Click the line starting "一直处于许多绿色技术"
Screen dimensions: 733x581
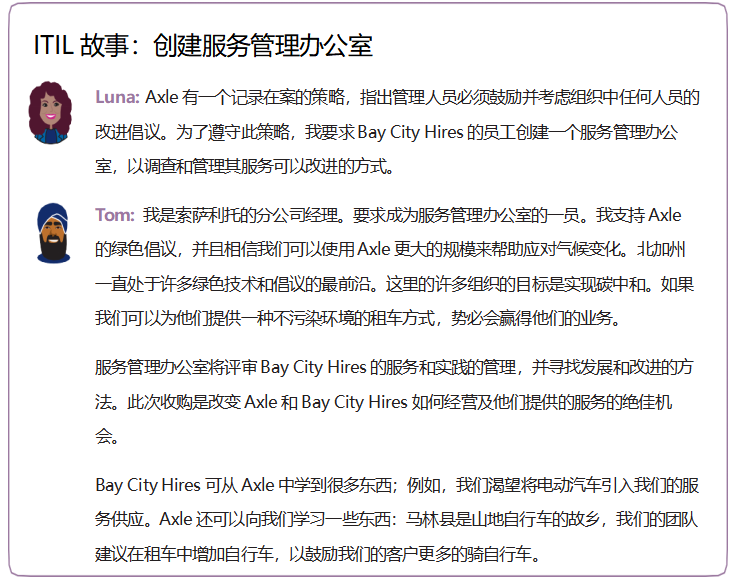(396, 284)
